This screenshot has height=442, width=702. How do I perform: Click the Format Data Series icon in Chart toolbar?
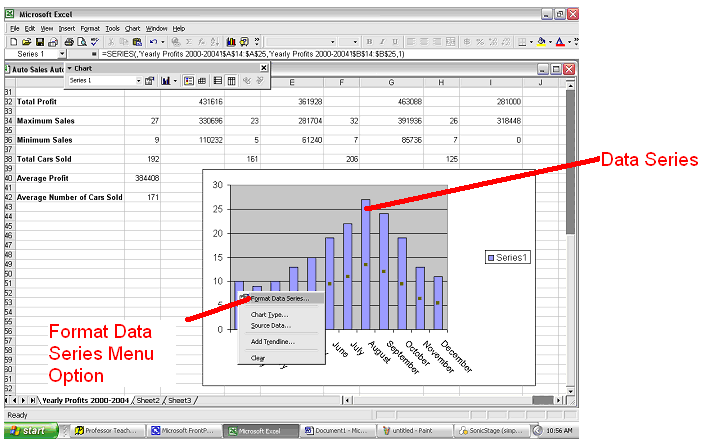tap(149, 80)
